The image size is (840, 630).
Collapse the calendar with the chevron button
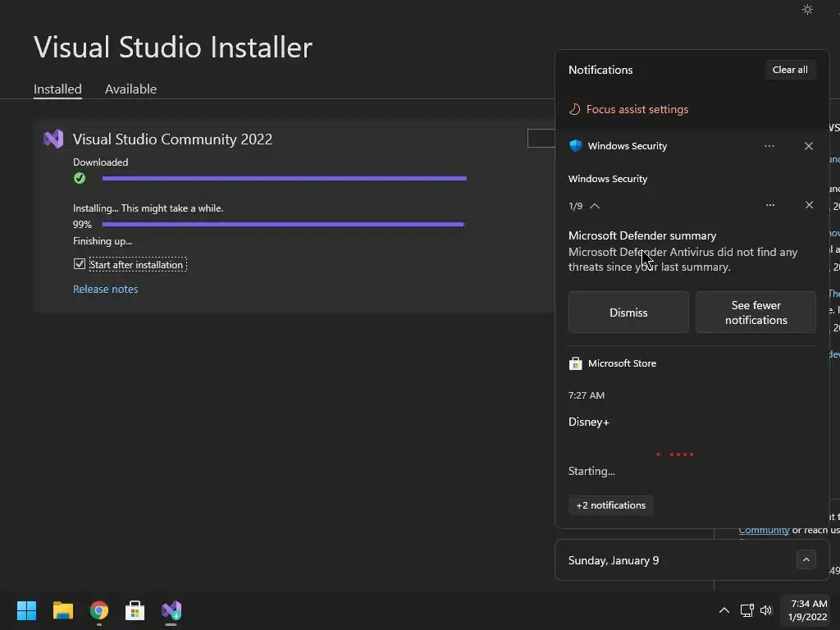click(806, 560)
